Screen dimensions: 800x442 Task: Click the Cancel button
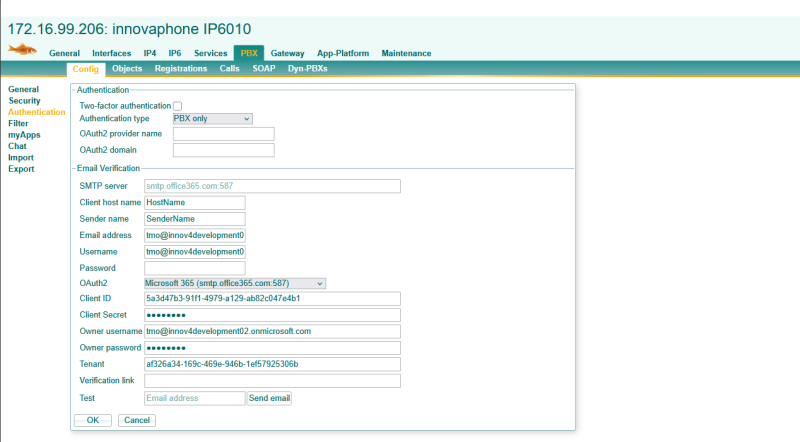pos(136,420)
